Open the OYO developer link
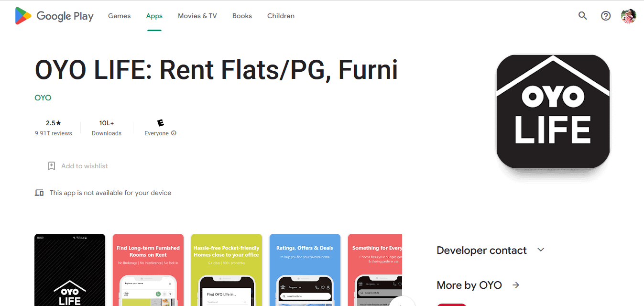Viewport: 644px width, 306px height. point(43,98)
